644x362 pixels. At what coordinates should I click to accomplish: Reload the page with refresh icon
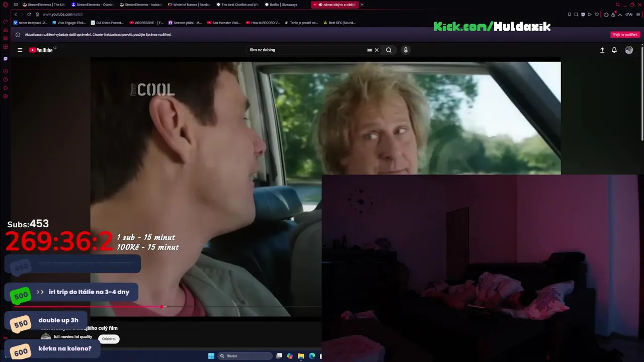(29, 14)
